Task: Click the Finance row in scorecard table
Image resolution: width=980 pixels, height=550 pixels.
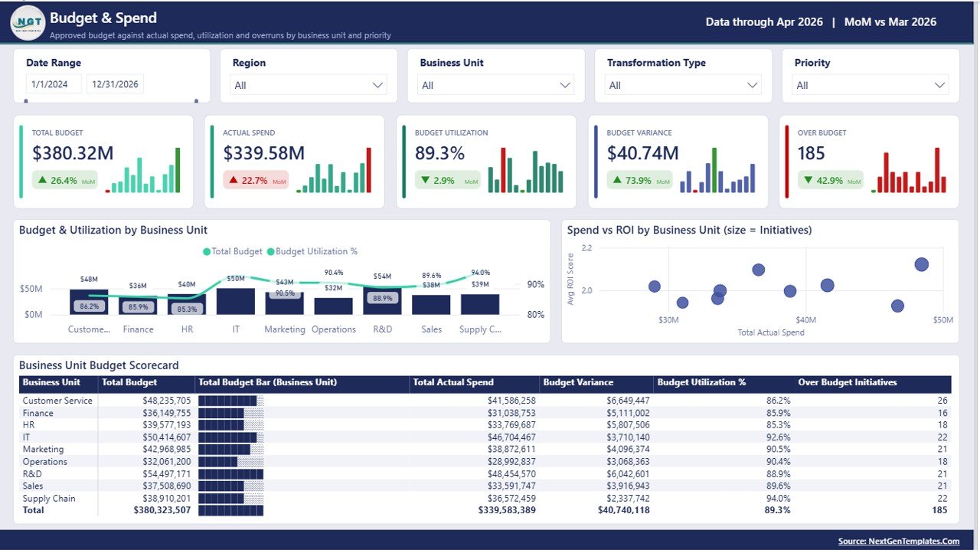Action: [485, 412]
